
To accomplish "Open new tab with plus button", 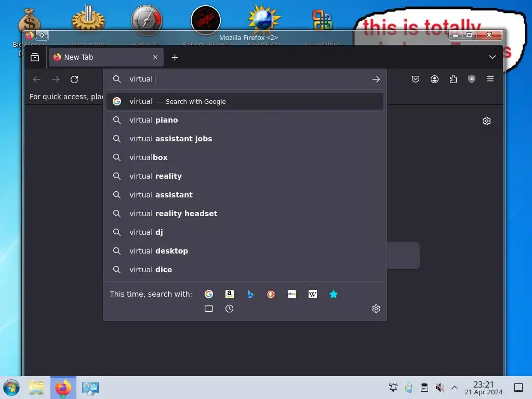I will 175,58.
